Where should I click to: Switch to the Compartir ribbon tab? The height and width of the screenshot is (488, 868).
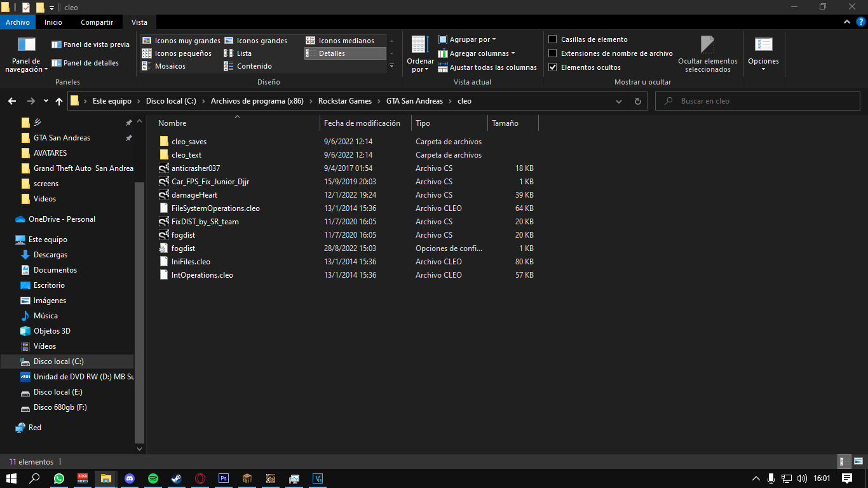97,22
